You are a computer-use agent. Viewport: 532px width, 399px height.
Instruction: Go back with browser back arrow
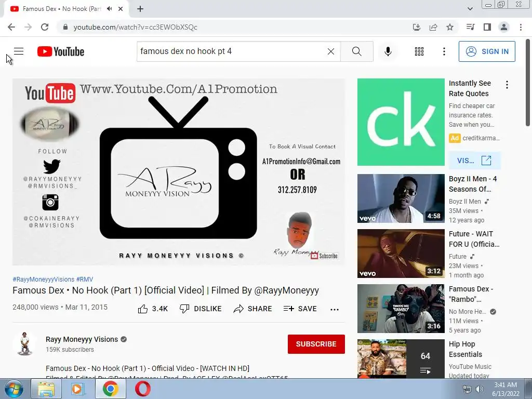click(x=11, y=27)
